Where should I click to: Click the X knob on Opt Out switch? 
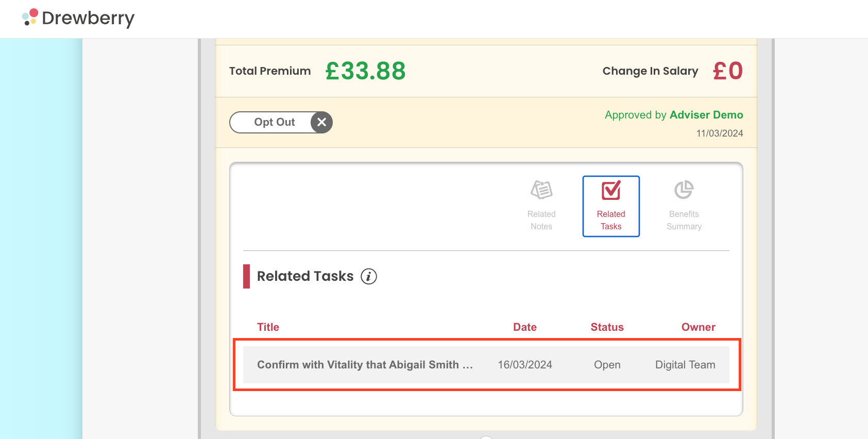click(321, 122)
